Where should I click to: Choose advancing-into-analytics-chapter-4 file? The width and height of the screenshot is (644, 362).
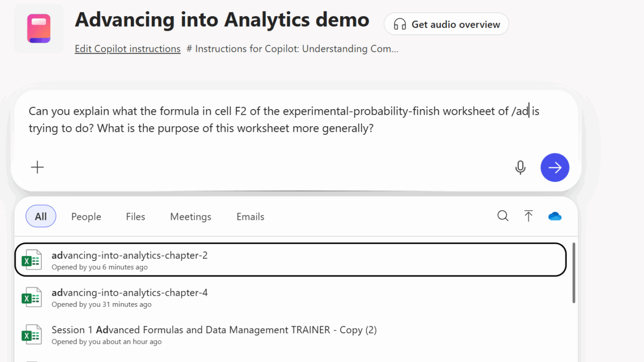pyautogui.click(x=129, y=293)
